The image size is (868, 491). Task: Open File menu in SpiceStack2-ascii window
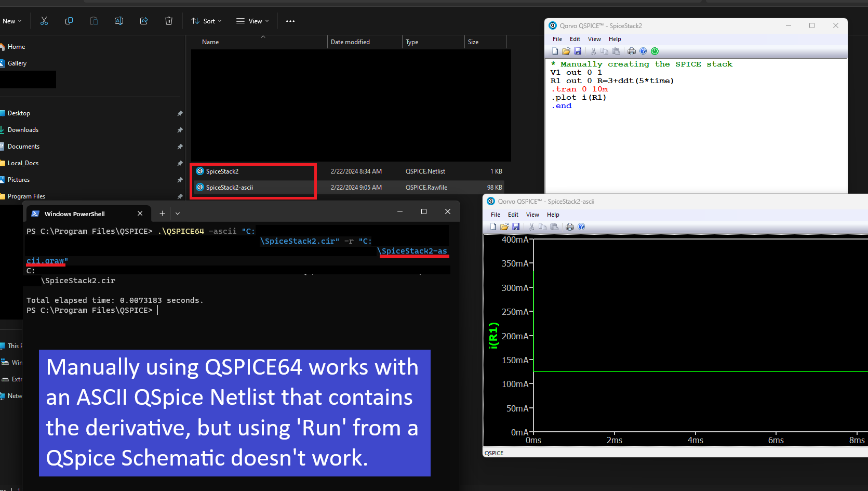point(496,215)
